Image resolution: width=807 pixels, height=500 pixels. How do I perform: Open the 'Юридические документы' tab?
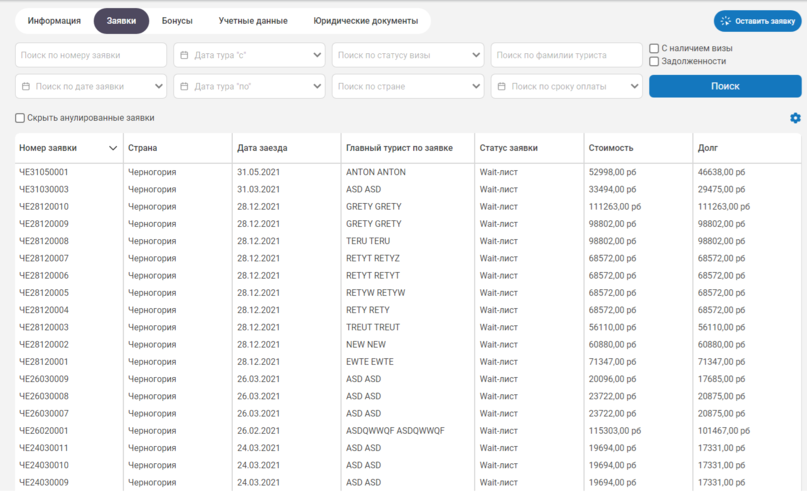(365, 21)
